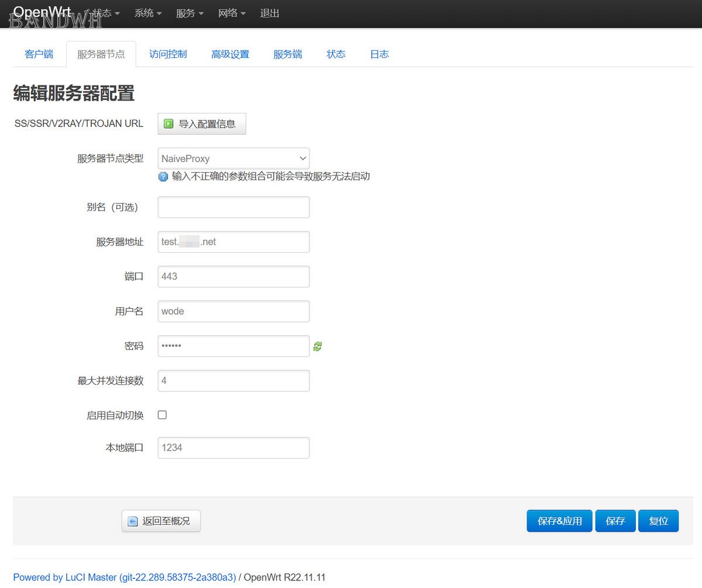
Task: Switch to the 服务端 tab
Action: [288, 54]
